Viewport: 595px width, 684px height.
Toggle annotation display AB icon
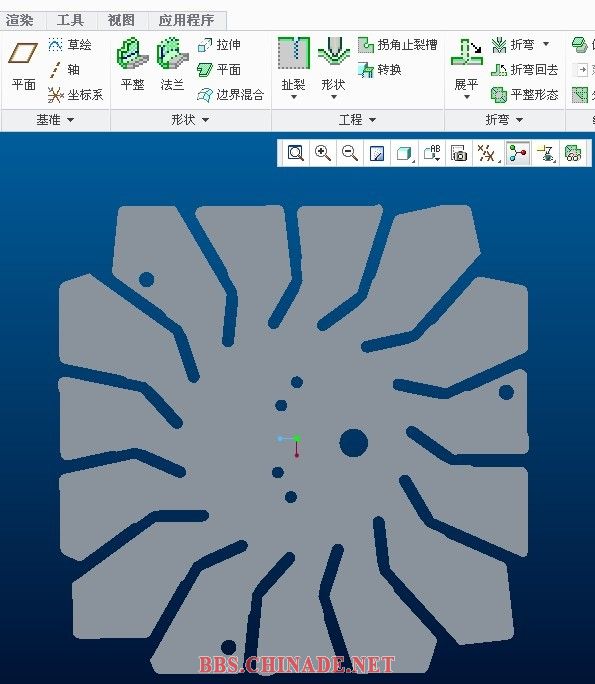432,153
